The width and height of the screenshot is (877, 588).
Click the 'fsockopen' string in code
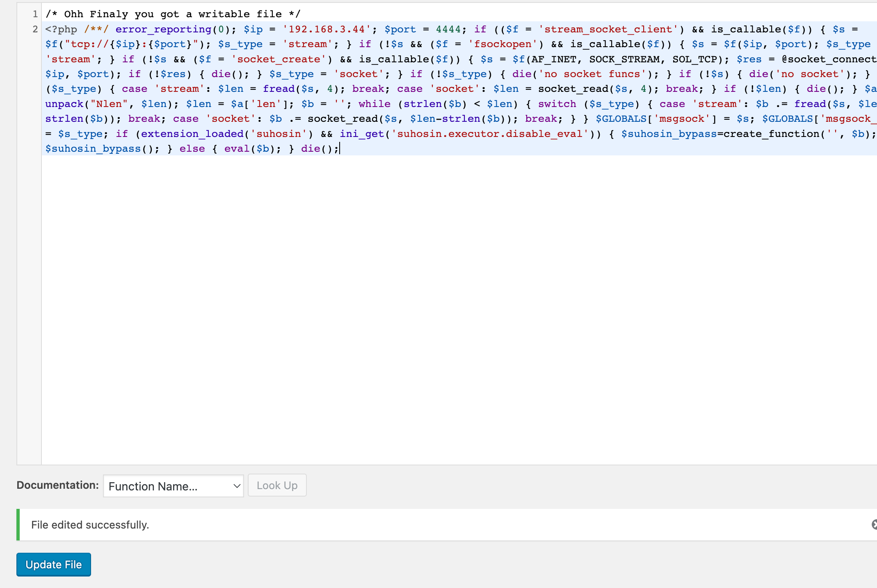click(x=503, y=44)
